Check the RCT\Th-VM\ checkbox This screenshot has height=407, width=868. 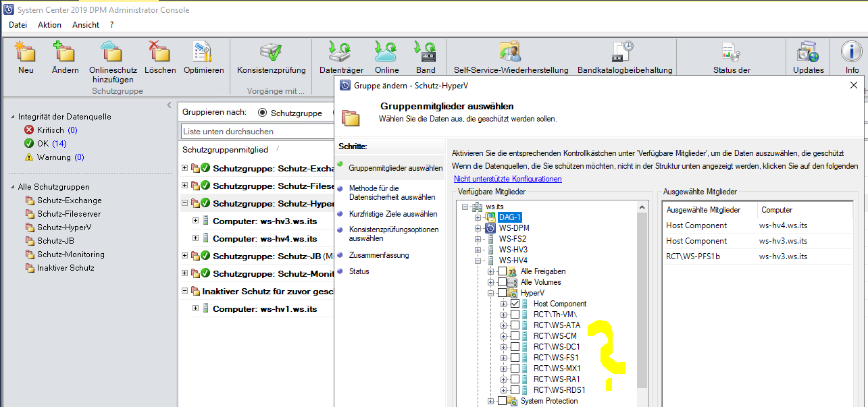tap(515, 315)
